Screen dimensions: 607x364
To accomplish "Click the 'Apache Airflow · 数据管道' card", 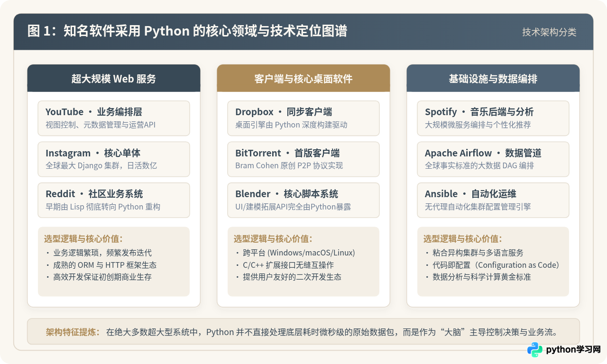I will pyautogui.click(x=493, y=159).
